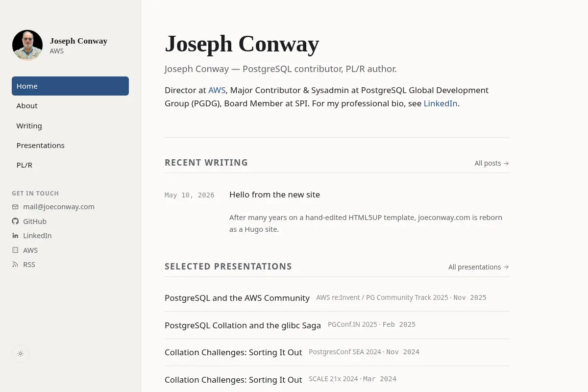Click the tagline 'PostgreSQL contributor, PL/R author.'
The image size is (588, 392).
coord(319,69)
